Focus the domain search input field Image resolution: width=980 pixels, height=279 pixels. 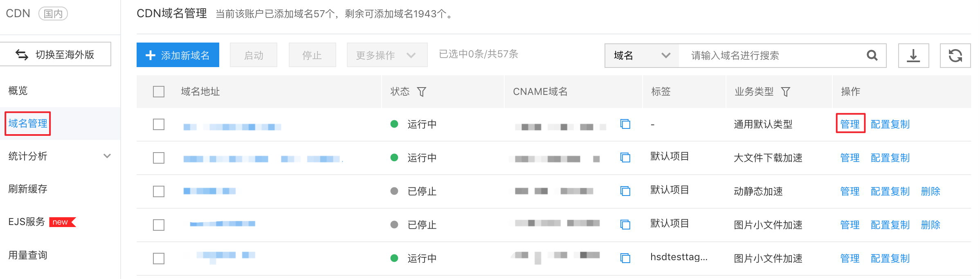click(x=773, y=55)
